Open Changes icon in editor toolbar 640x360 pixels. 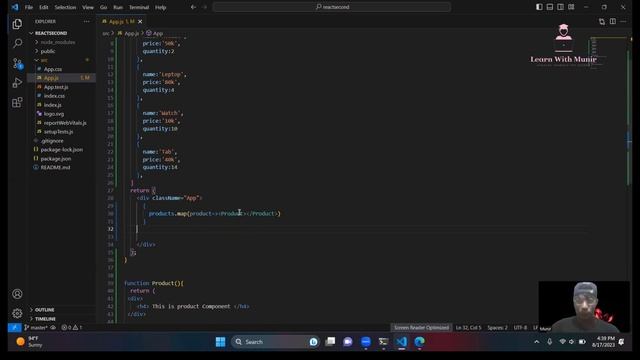pyautogui.click(x=602, y=21)
